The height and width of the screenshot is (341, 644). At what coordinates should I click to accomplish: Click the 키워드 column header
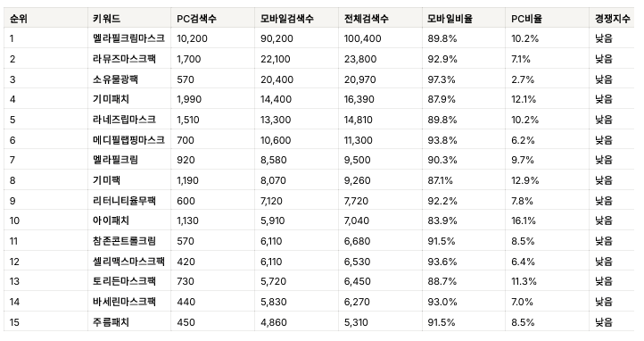click(x=106, y=19)
